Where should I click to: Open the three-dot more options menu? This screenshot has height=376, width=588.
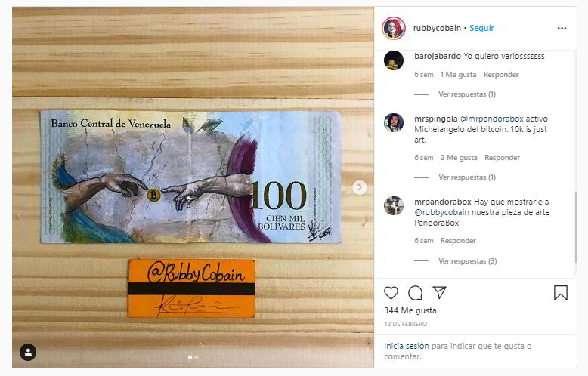pos(562,29)
